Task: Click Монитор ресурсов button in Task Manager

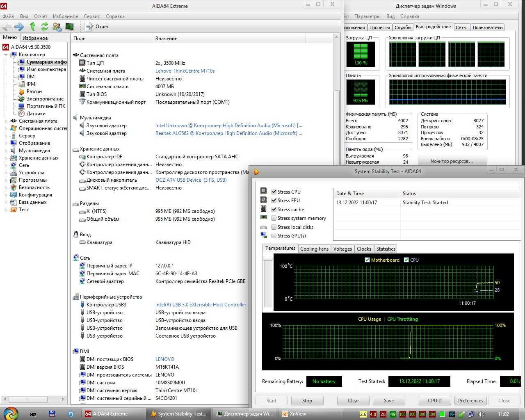Action: pos(452,161)
